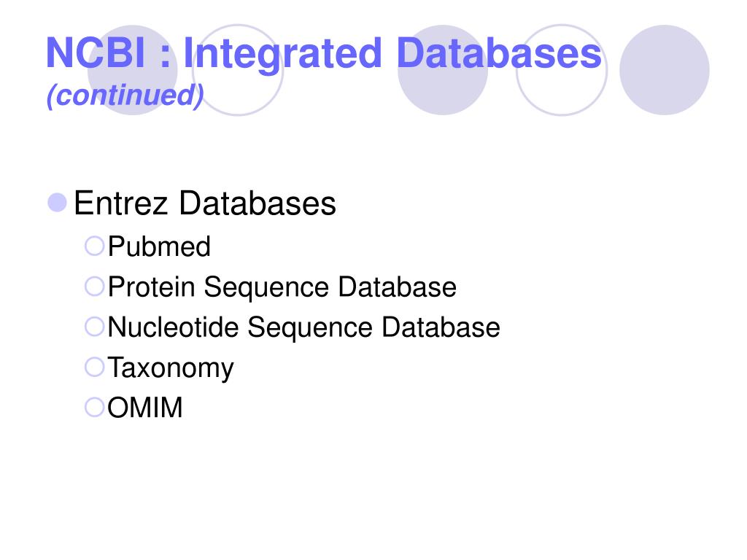Select the Protein Sequence Database text
Image resolution: width=747 pixels, height=560 pixels.
click(282, 287)
